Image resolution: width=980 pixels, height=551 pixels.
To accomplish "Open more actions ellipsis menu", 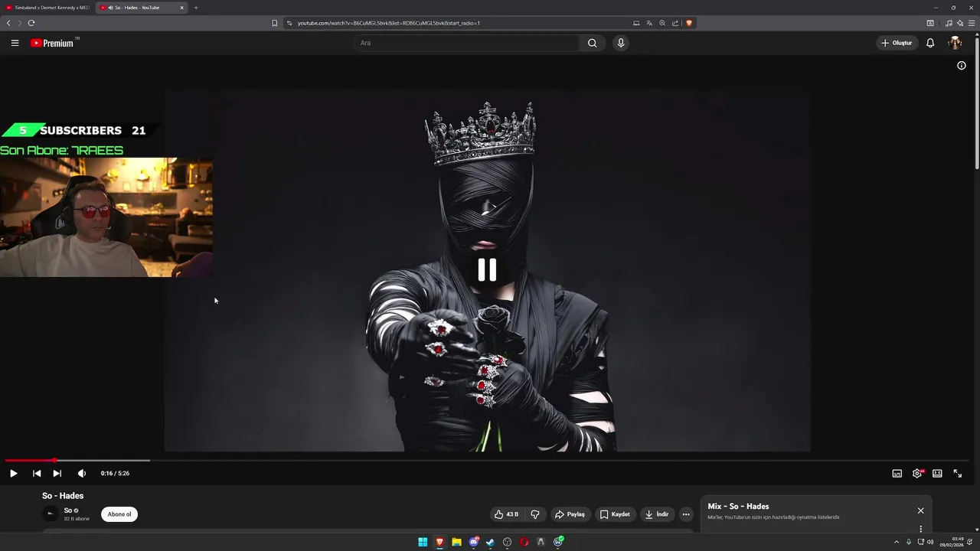I will [686, 514].
